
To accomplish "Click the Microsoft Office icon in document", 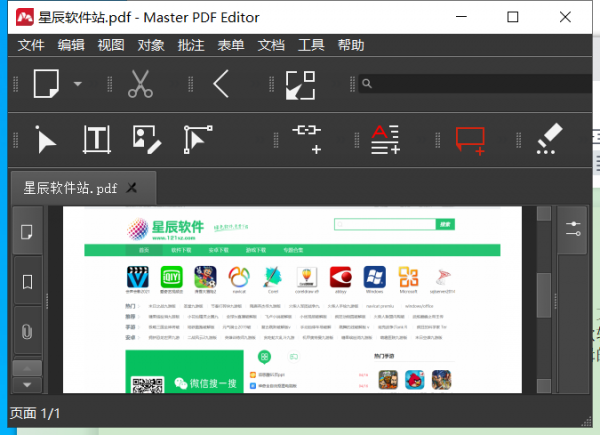I will pos(408,277).
